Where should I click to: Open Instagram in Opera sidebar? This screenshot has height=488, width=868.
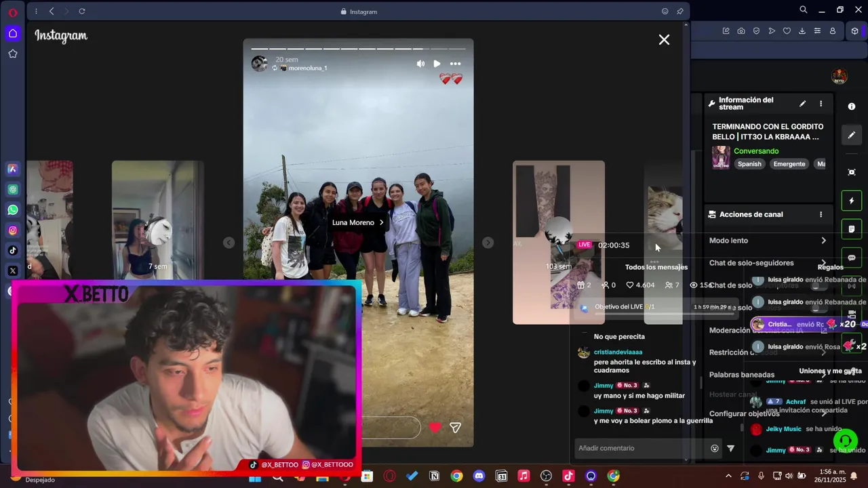pos(13,230)
